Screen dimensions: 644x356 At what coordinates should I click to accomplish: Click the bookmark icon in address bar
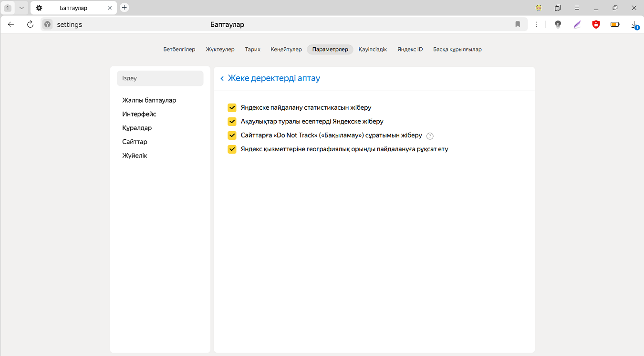(518, 24)
